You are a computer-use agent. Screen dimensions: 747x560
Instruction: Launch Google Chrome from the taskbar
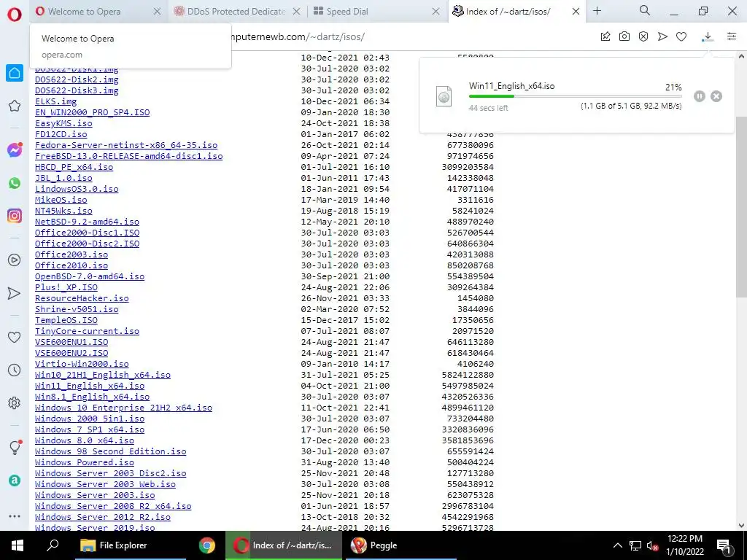point(206,545)
